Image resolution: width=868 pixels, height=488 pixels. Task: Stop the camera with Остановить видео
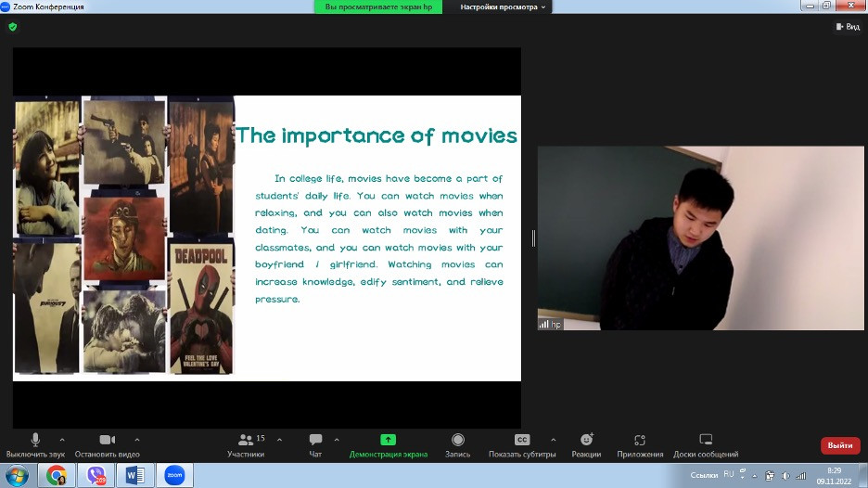tap(107, 440)
